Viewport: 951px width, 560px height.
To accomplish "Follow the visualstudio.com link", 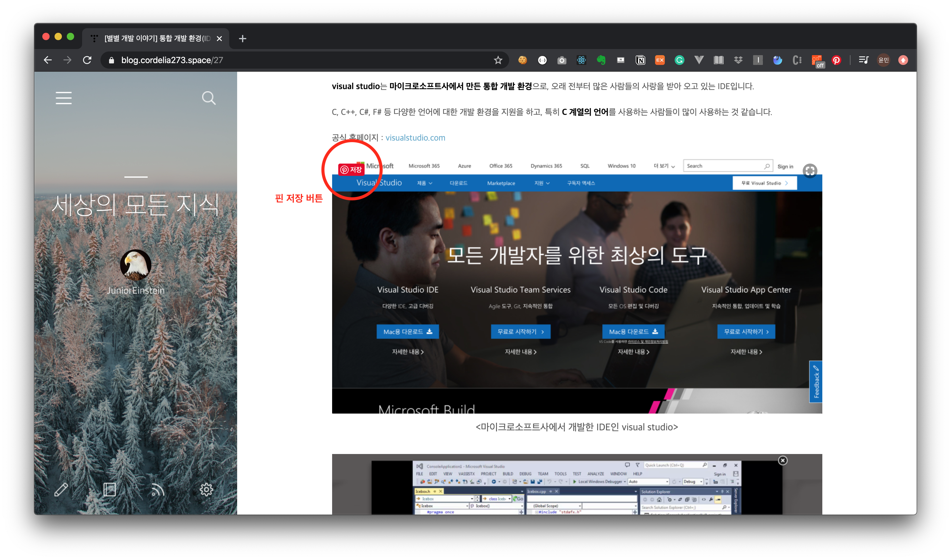I will point(415,138).
